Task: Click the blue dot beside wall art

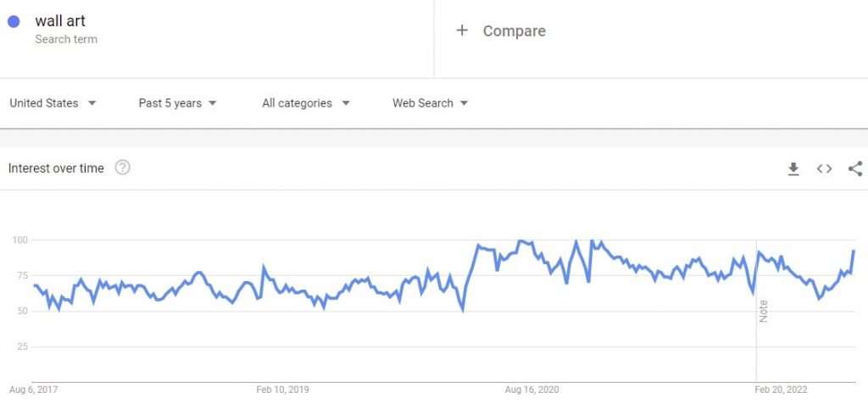Action: (x=14, y=21)
